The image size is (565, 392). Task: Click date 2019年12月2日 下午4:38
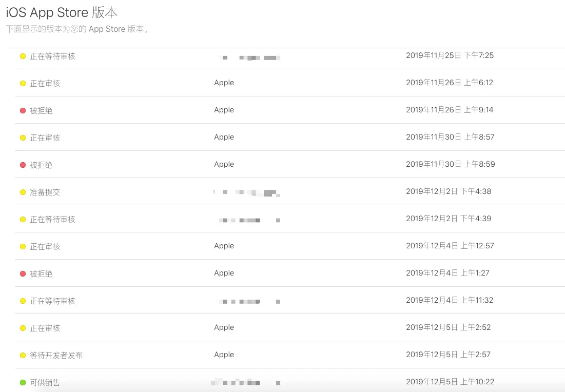(x=449, y=191)
